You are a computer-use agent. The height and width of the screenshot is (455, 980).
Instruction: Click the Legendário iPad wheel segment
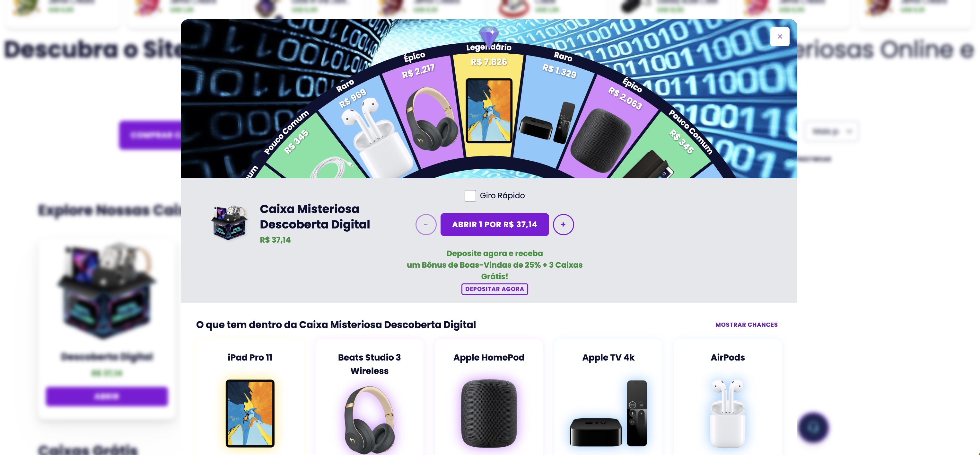coord(489,107)
